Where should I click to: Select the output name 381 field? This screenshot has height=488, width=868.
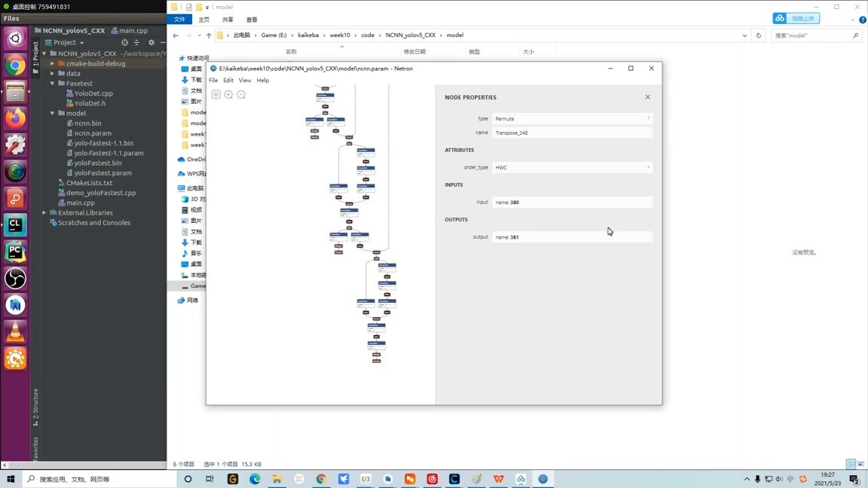coord(573,237)
